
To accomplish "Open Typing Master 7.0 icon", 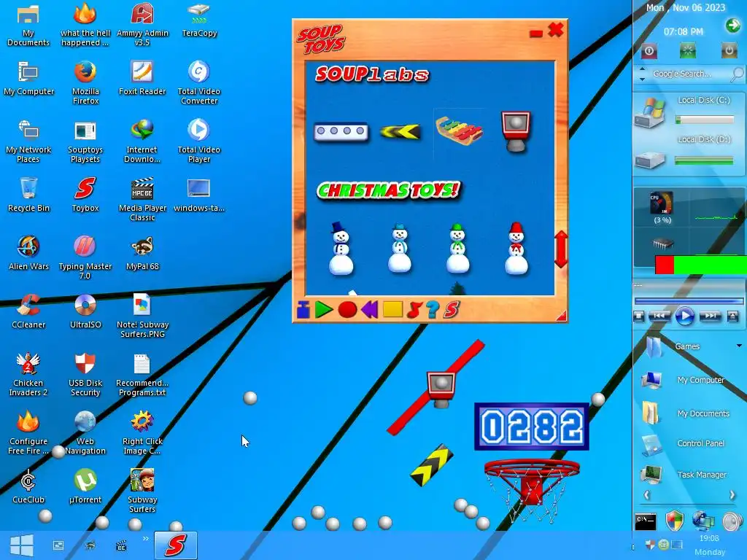I will coord(85,257).
